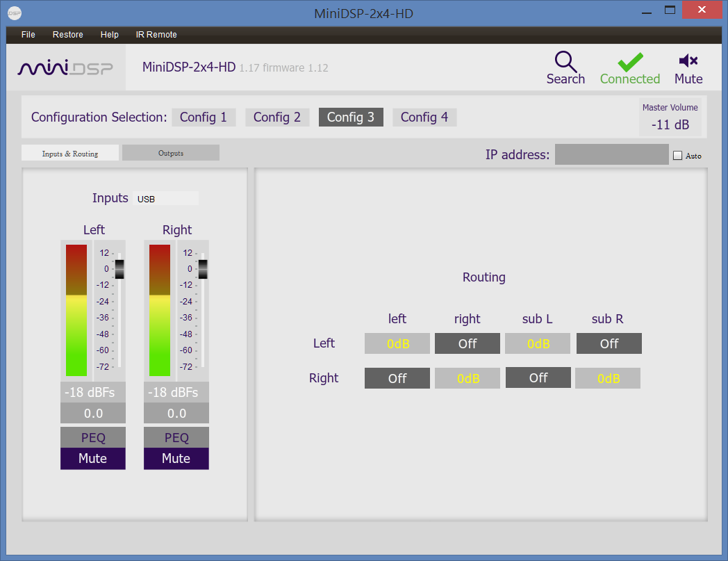Click the Search magnifier icon
The height and width of the screenshot is (561, 728).
(x=565, y=61)
